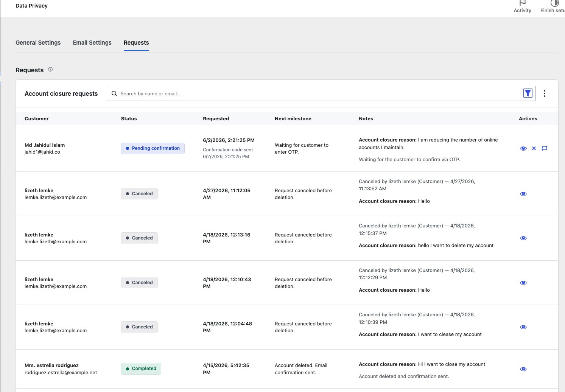Viewport: 565px width, 392px height.
Task: Click the Actions column header
Action: point(528,119)
